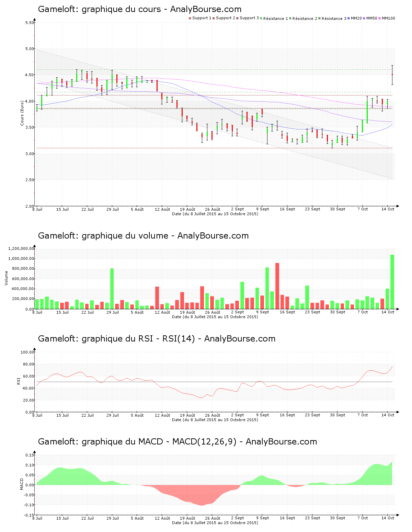Click the tall green volume bar at 29 Juil

point(112,289)
